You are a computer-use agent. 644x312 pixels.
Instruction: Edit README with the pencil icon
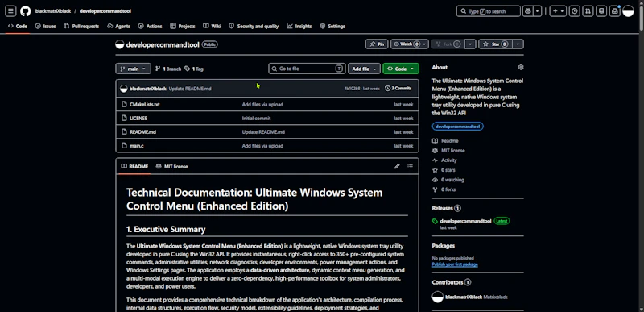397,167
